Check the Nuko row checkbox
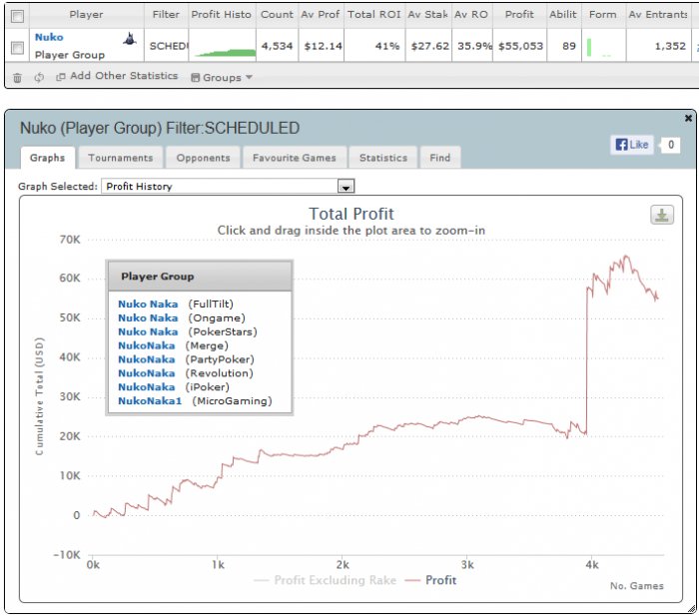 point(17,47)
